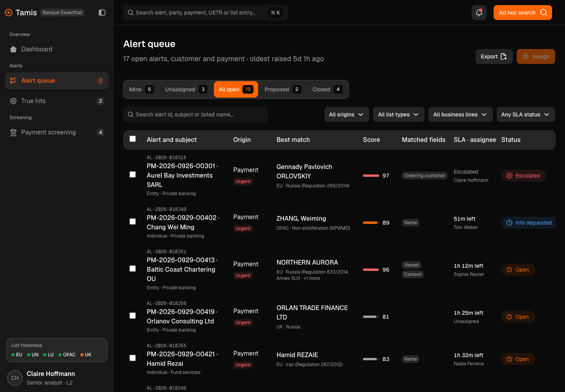Click the magnifier icon in alert search
This screenshot has width=565, height=392.
[131, 114]
